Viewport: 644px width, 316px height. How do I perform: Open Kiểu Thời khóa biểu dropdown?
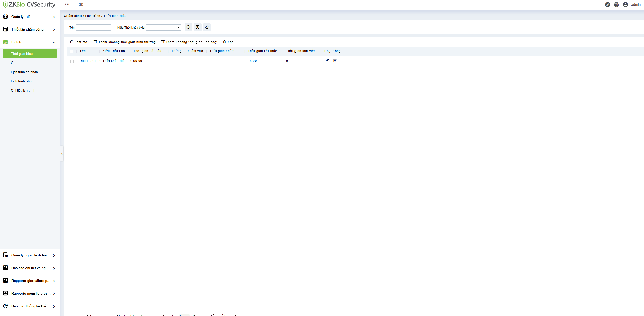click(163, 28)
